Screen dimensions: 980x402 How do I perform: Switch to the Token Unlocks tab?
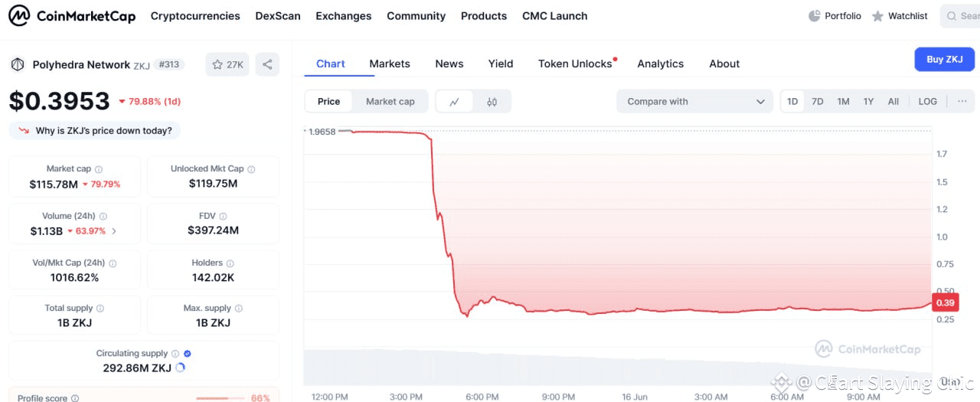tap(576, 64)
